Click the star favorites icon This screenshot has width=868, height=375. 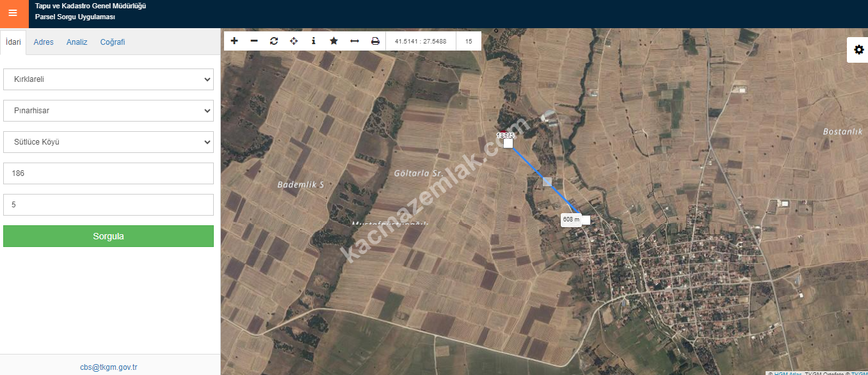[334, 41]
